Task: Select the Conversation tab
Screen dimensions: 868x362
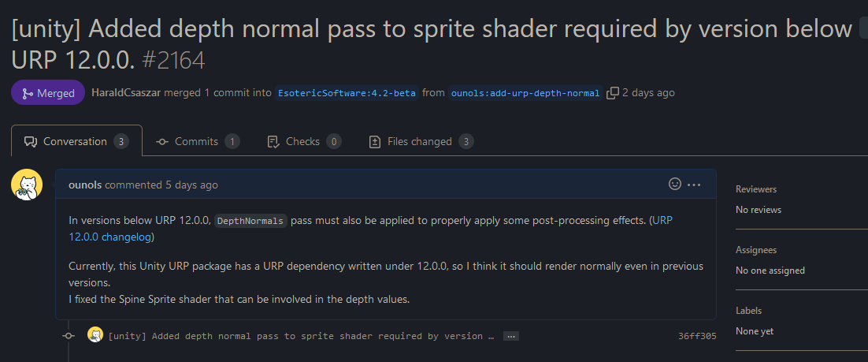Action: point(76,141)
